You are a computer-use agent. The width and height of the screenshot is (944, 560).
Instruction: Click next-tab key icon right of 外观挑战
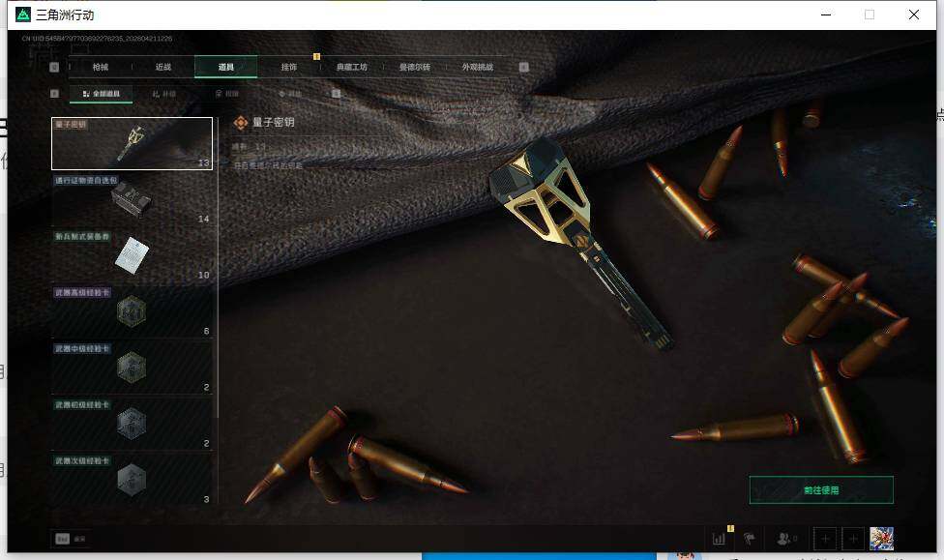pos(524,67)
